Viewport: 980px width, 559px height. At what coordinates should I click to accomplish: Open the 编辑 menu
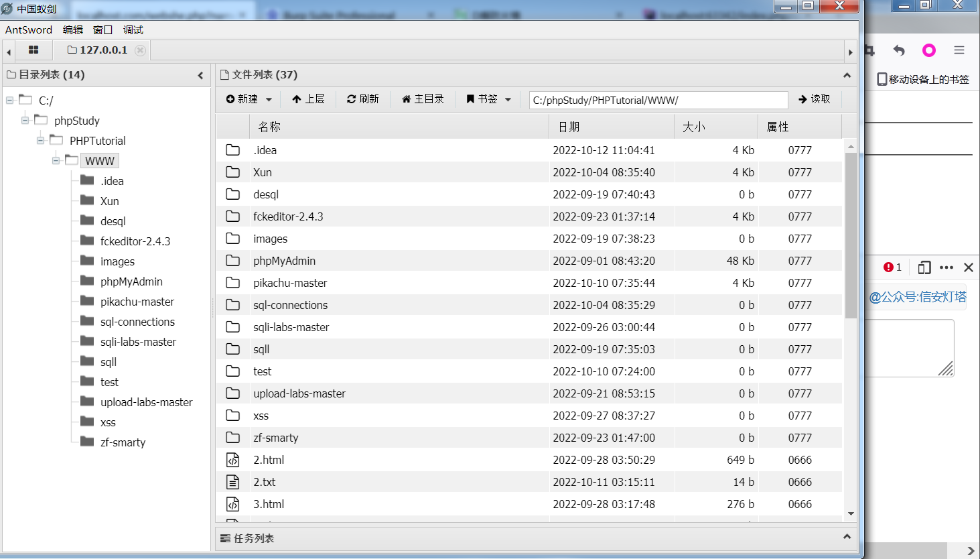point(72,29)
